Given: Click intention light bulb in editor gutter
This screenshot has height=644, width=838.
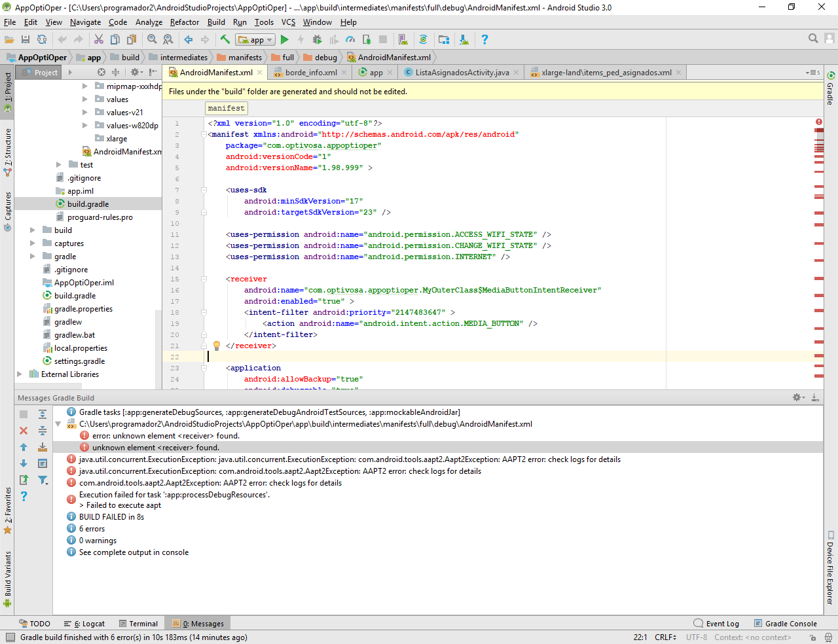Looking at the screenshot, I should (x=217, y=346).
